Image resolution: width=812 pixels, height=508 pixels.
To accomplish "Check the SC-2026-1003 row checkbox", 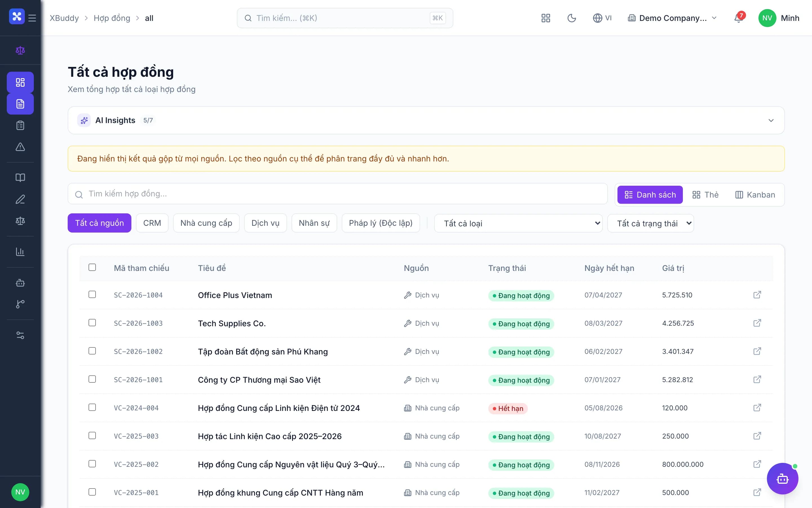I will click(x=92, y=323).
